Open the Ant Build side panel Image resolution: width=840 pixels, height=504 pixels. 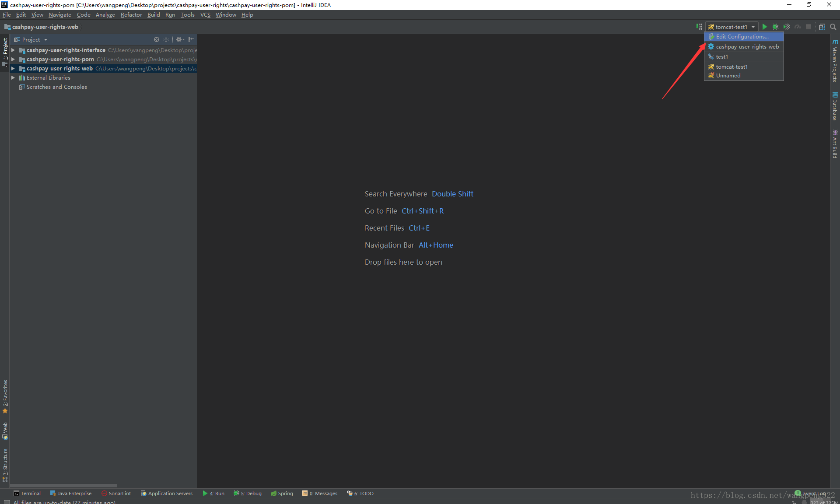coord(835,144)
